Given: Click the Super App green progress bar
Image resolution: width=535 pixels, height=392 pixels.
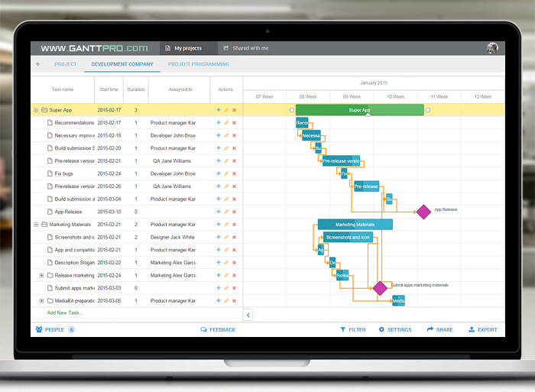Looking at the screenshot, I should click(x=359, y=110).
